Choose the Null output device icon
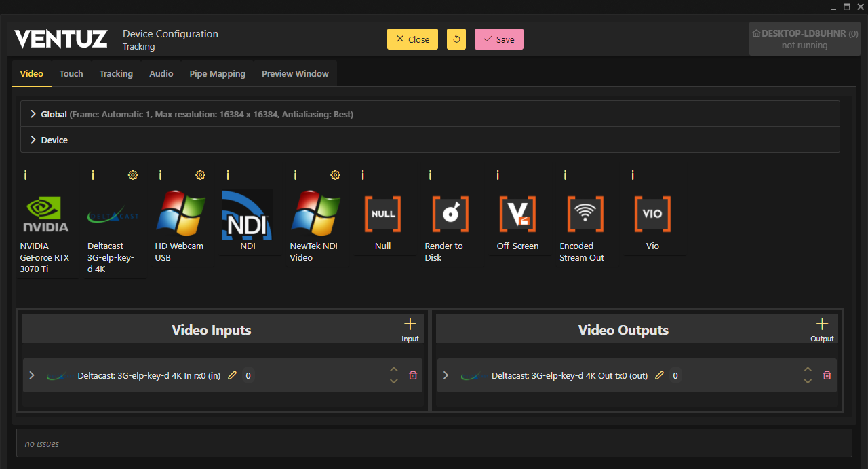The image size is (868, 469). pos(382,214)
